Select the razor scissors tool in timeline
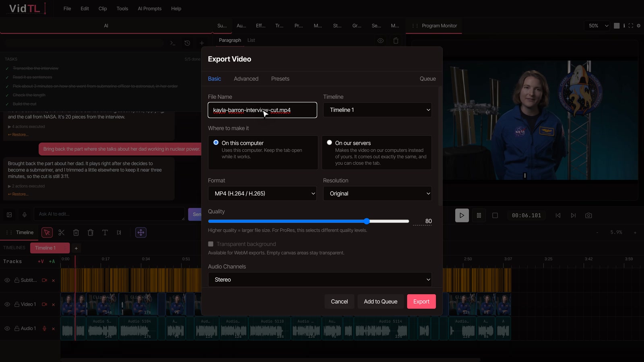The width and height of the screenshot is (644, 362). [62, 232]
